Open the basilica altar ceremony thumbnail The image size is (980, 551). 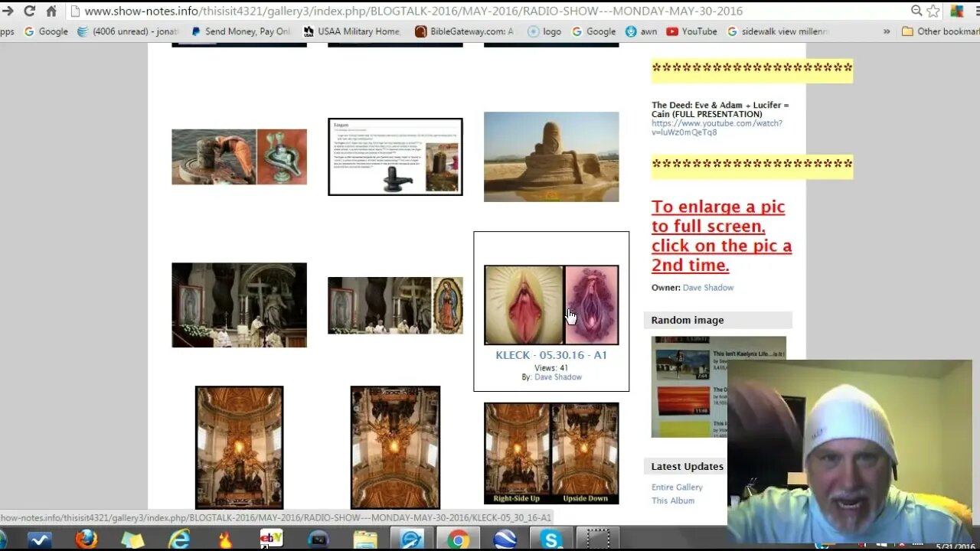pyautogui.click(x=239, y=305)
